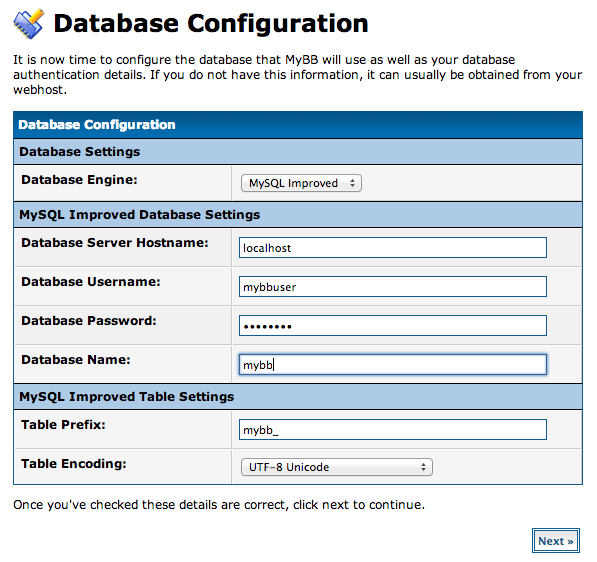Click the Database Name input field
597x562 pixels.
tap(393, 365)
